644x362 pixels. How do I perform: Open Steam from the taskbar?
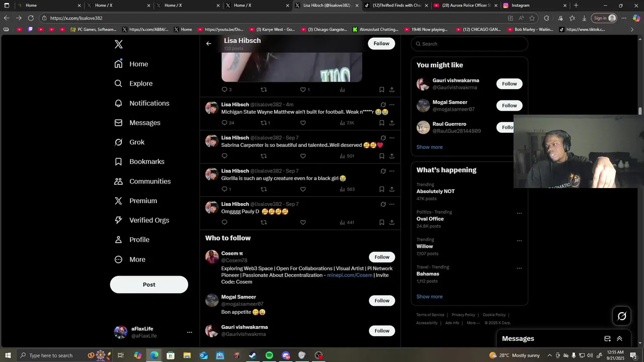click(x=253, y=355)
